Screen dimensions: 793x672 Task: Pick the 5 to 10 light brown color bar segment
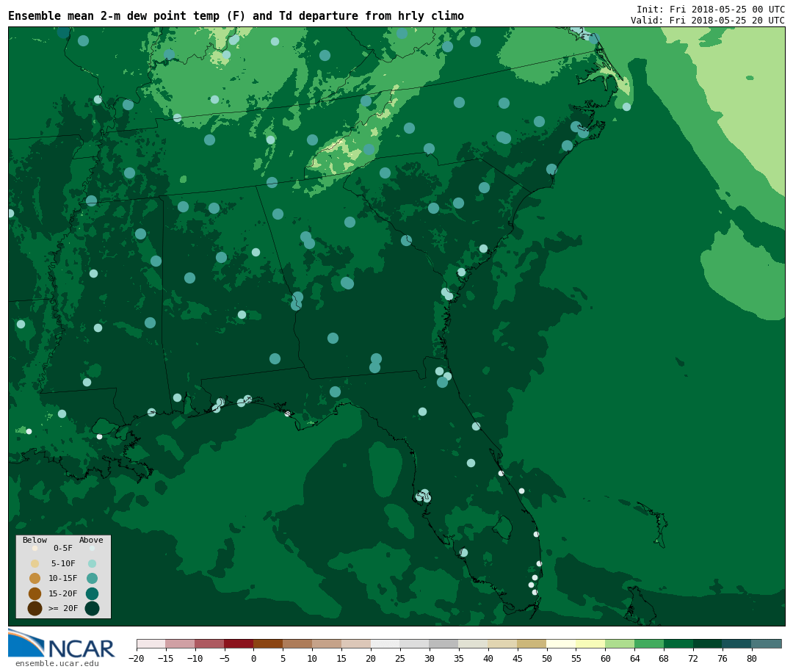[x=298, y=643]
